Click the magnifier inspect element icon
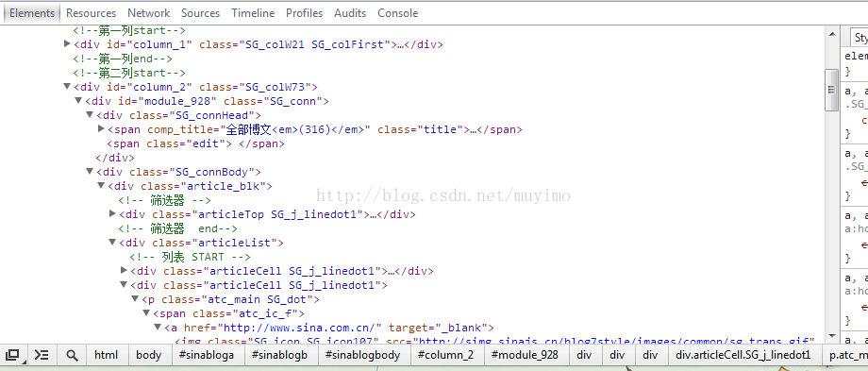 coord(72,355)
